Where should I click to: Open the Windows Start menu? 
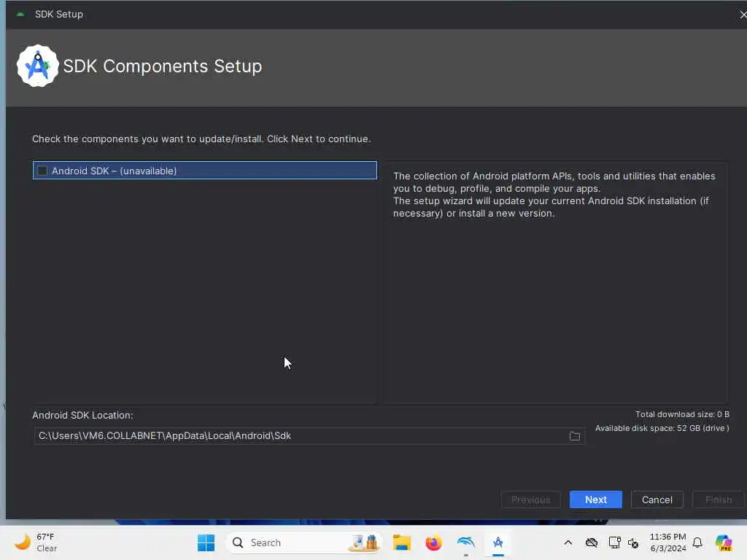206,542
